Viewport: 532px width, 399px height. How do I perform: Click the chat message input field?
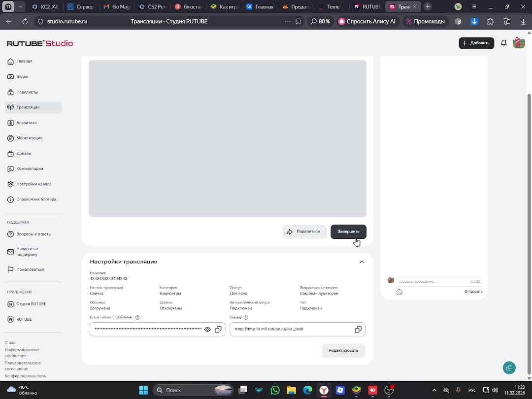pyautogui.click(x=439, y=281)
